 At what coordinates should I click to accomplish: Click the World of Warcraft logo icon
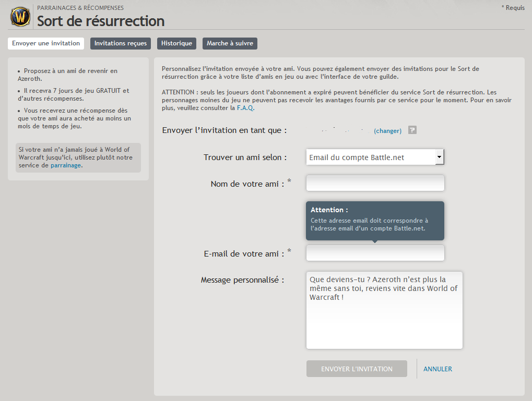point(20,16)
